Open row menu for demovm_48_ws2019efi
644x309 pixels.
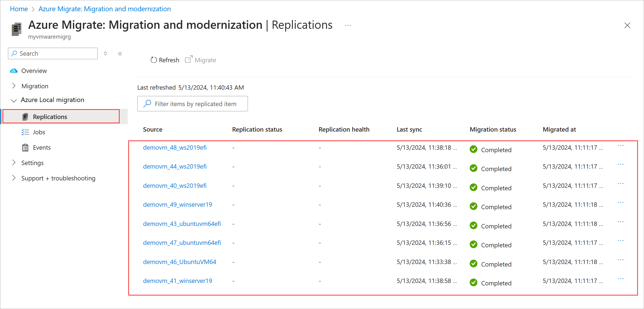621,146
